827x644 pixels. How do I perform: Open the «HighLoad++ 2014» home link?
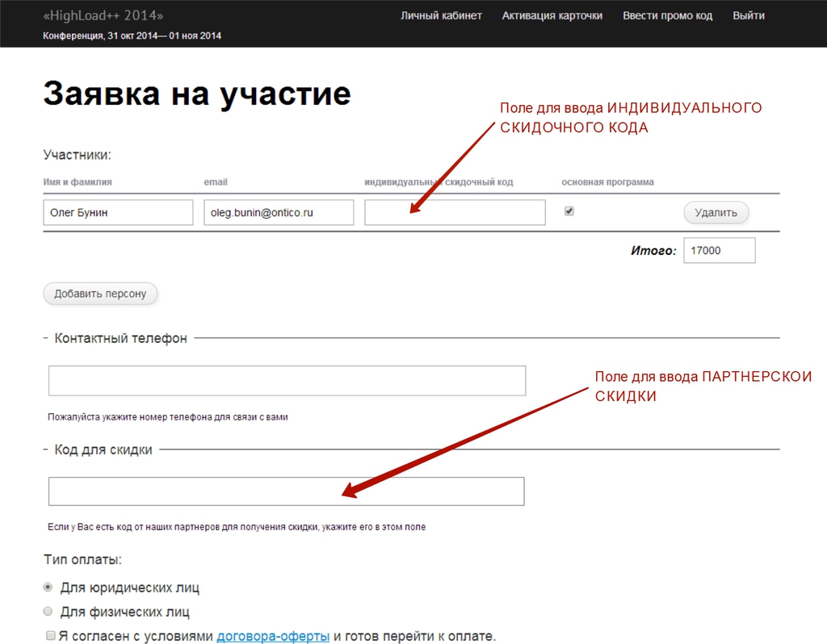pyautogui.click(x=103, y=15)
